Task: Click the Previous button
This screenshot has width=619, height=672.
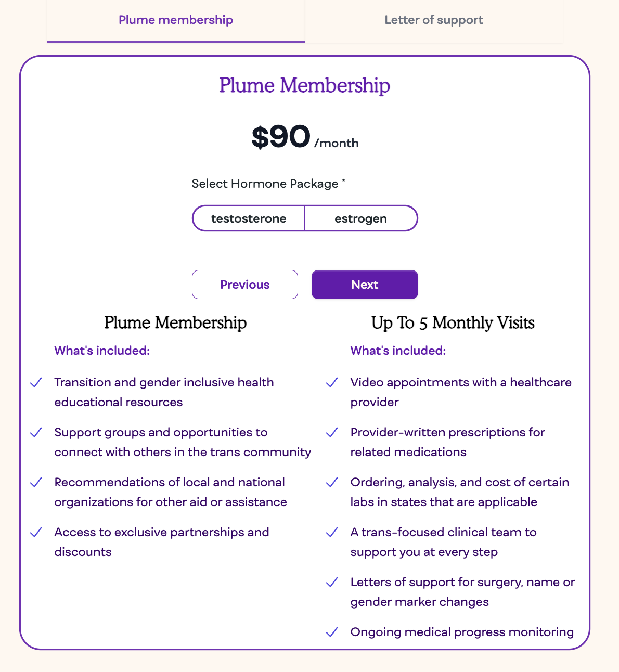Action: 244,285
